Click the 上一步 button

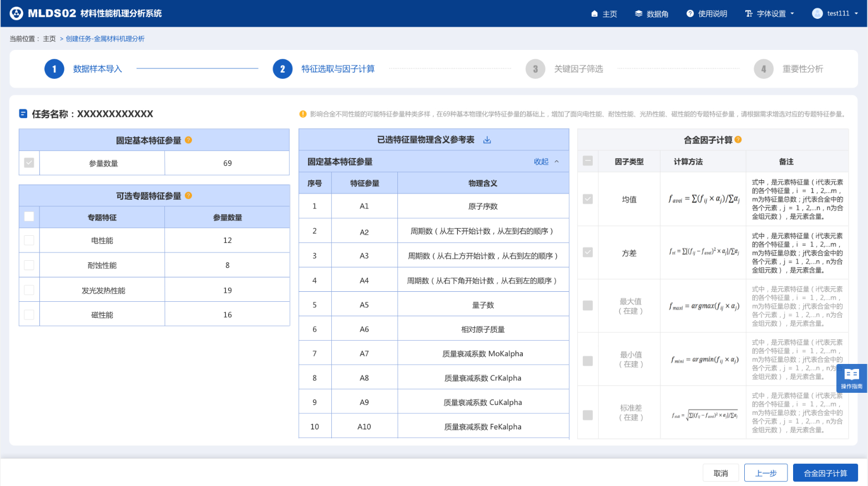(x=765, y=473)
